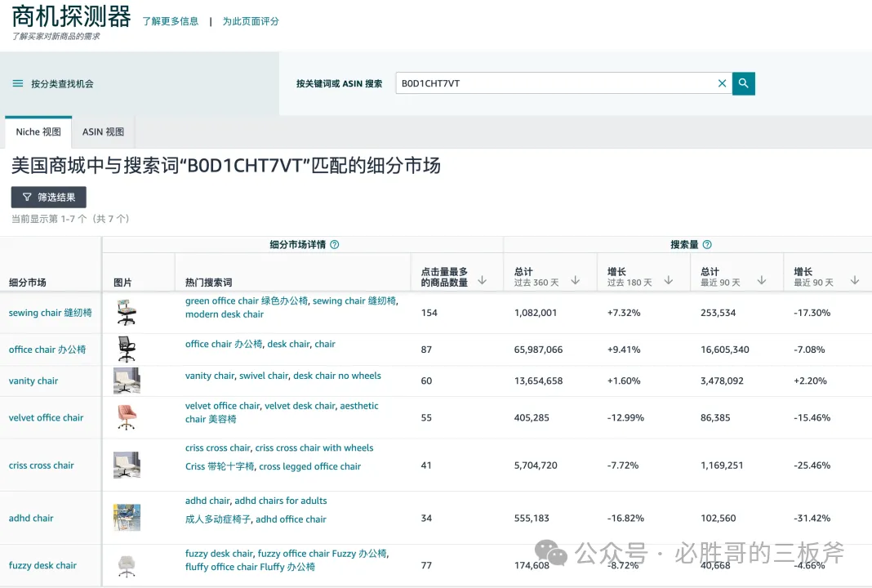Click value 555,183 in adhd chair row
The image size is (872, 588).
531,518
